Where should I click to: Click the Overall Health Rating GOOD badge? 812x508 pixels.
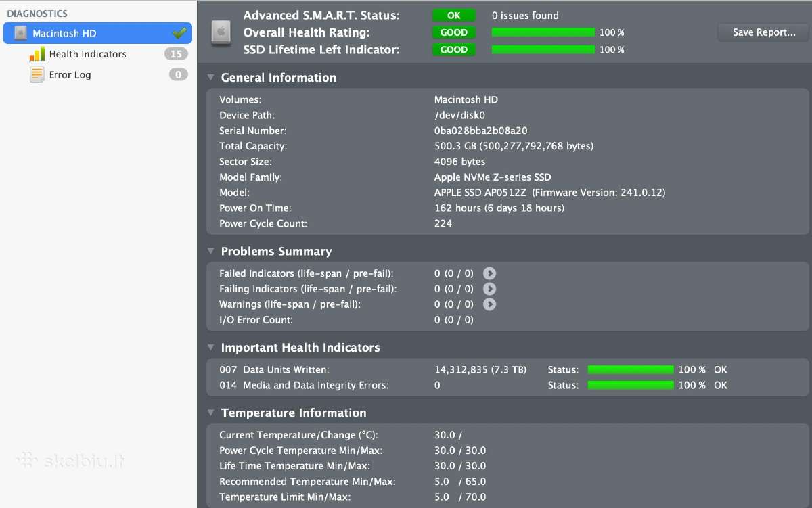[454, 32]
